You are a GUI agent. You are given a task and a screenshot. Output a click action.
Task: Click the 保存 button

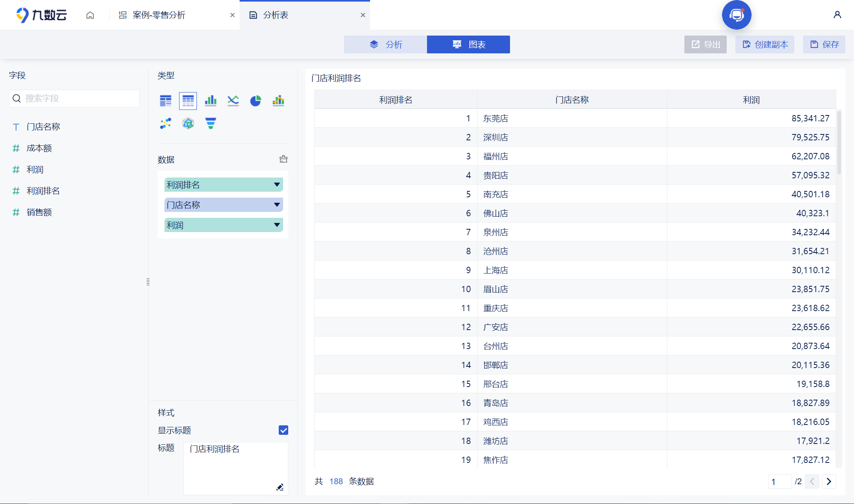point(824,44)
